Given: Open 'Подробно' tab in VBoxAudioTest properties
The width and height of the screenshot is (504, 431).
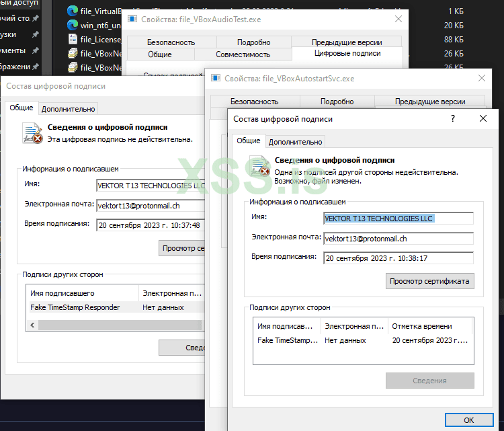Looking at the screenshot, I should (253, 42).
